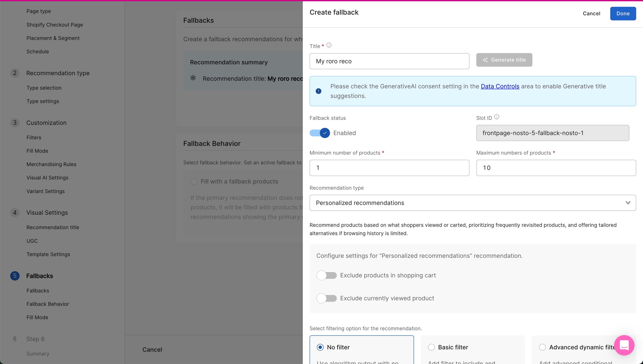Click the step 2 number badge
The width and height of the screenshot is (643, 364).
coord(15,73)
